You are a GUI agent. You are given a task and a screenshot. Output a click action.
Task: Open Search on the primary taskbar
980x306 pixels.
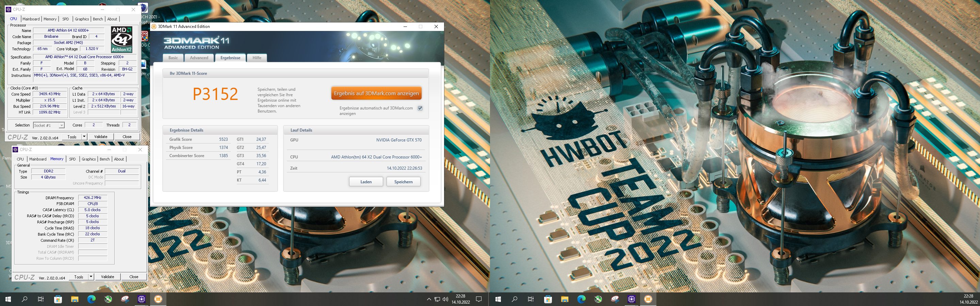[x=25, y=299]
